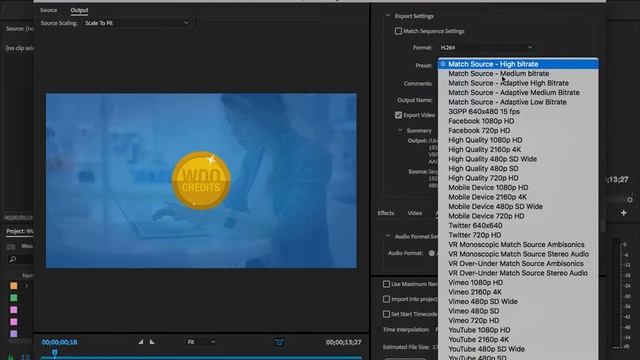Select VR Over-Under Match Source Stereo Audio
The width and height of the screenshot is (640, 360).
point(518,273)
